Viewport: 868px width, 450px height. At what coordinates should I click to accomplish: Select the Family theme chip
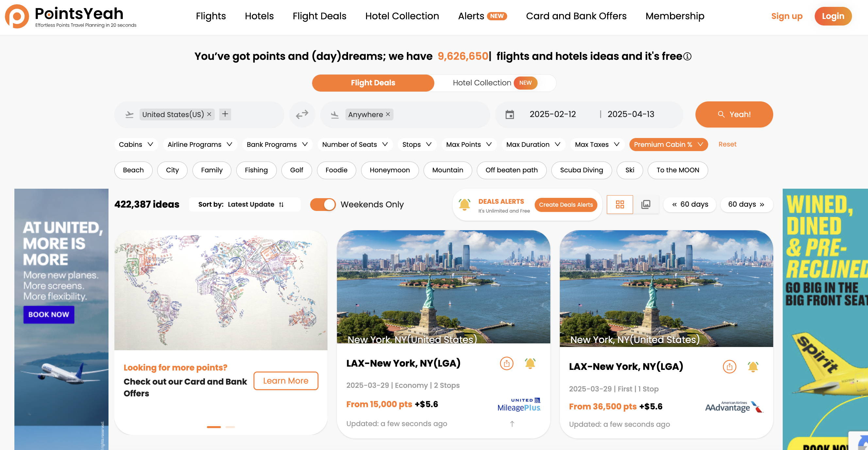point(212,170)
